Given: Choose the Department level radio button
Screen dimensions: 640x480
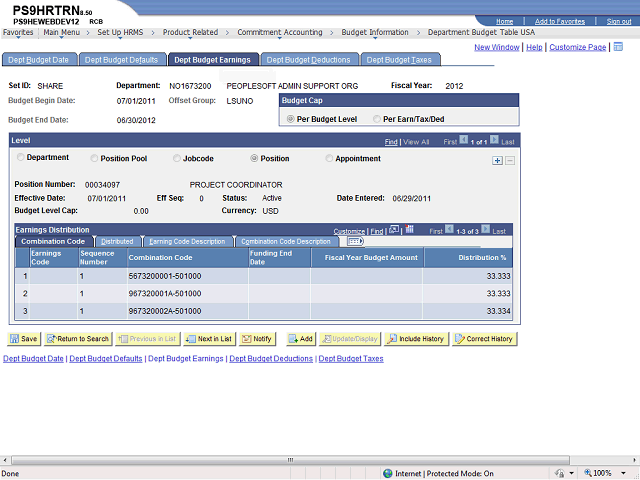Looking at the screenshot, I should click(20, 158).
